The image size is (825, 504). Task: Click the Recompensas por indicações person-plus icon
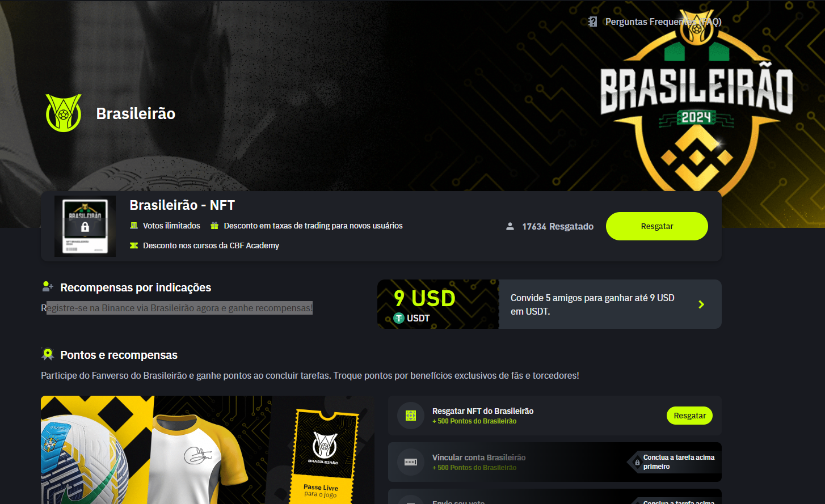point(48,287)
